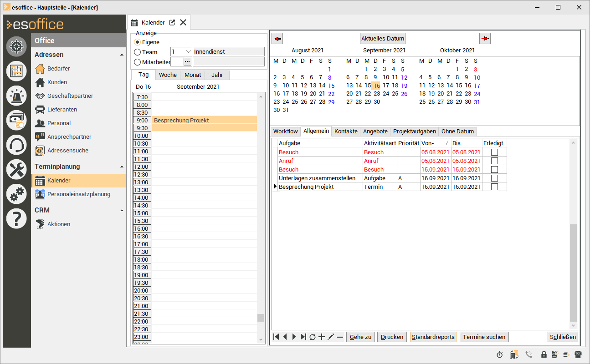Mark Besprechung Projekt as Erledigt
Screen dimensions: 590x364
tap(494, 187)
